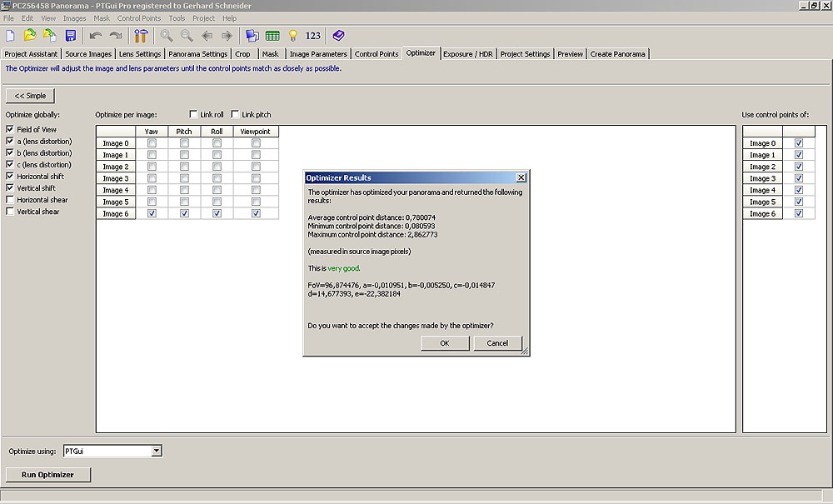The width and height of the screenshot is (833, 504).
Task: Open the Control Points menu
Action: [x=139, y=17]
